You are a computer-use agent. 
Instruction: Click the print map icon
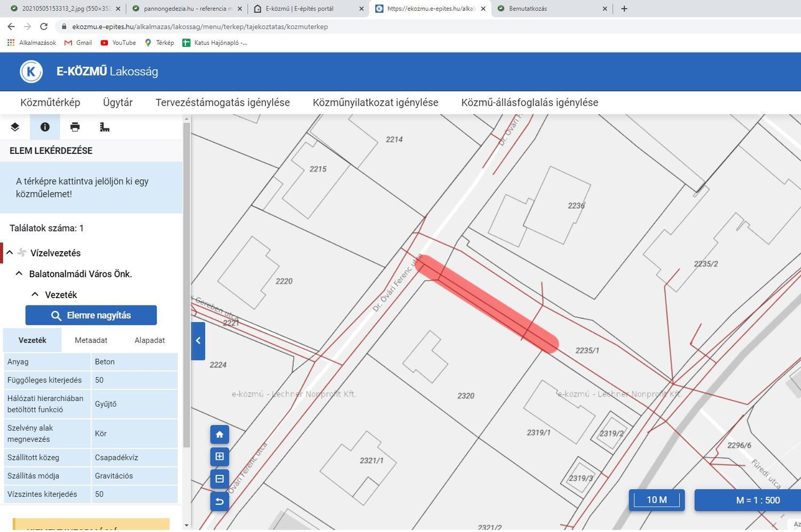click(x=75, y=127)
